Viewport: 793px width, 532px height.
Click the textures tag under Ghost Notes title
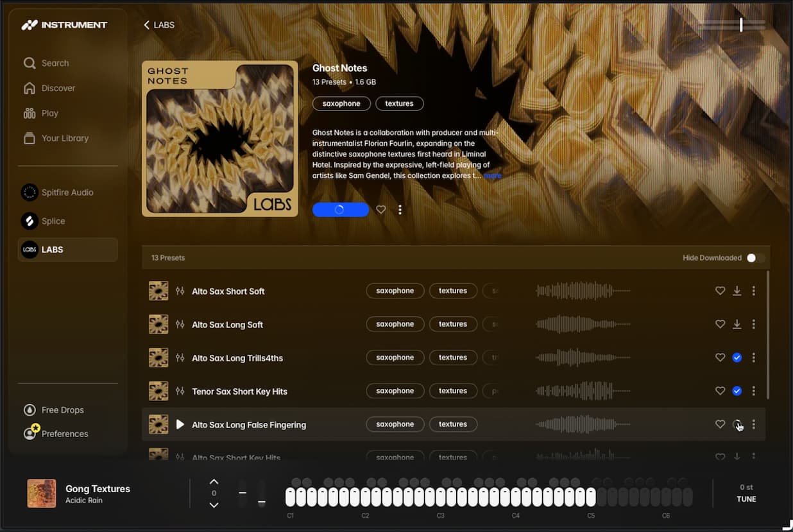tap(399, 103)
